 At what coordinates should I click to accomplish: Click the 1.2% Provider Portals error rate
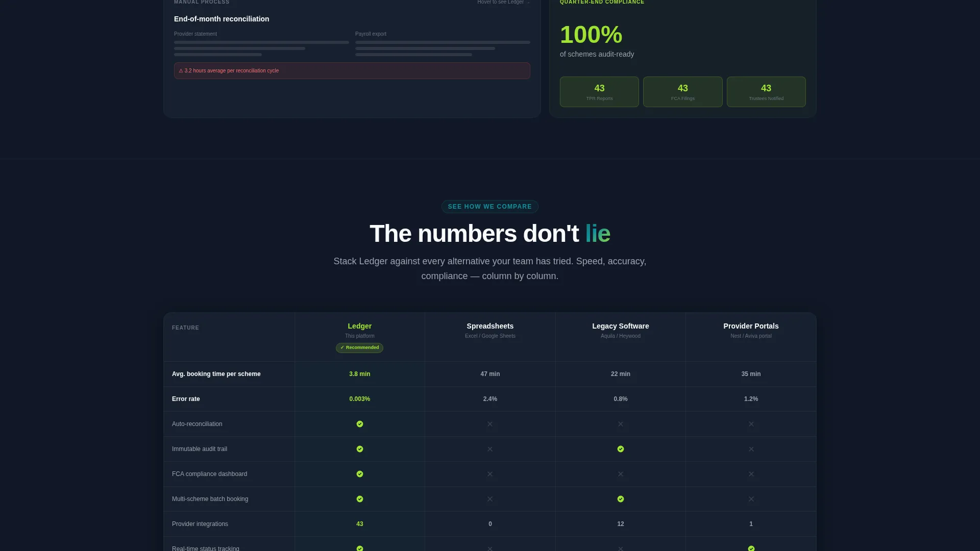pos(751,399)
